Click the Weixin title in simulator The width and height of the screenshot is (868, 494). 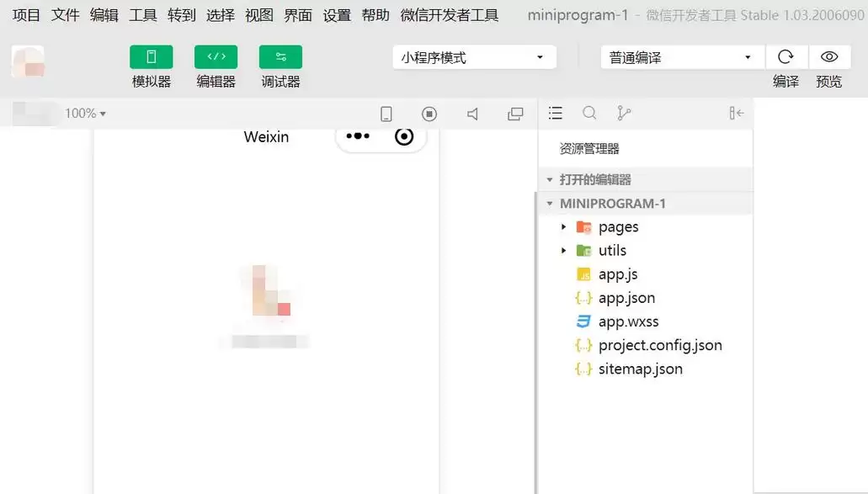(266, 136)
